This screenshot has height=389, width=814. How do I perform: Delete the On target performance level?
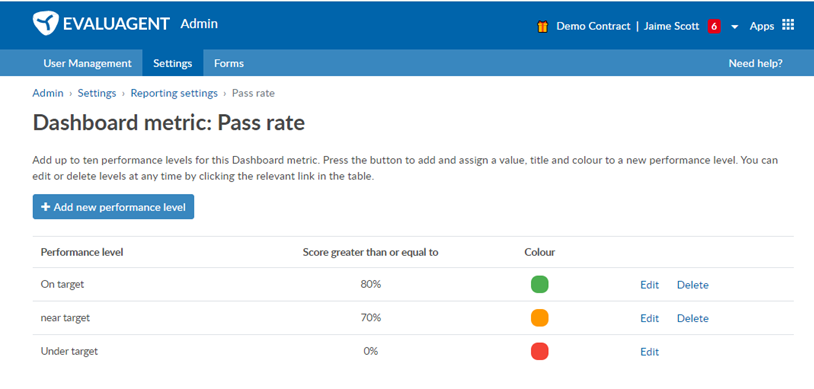693,285
